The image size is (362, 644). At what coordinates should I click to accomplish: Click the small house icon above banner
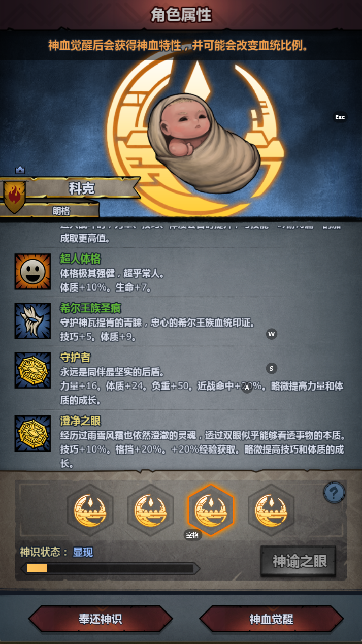[x=20, y=170]
